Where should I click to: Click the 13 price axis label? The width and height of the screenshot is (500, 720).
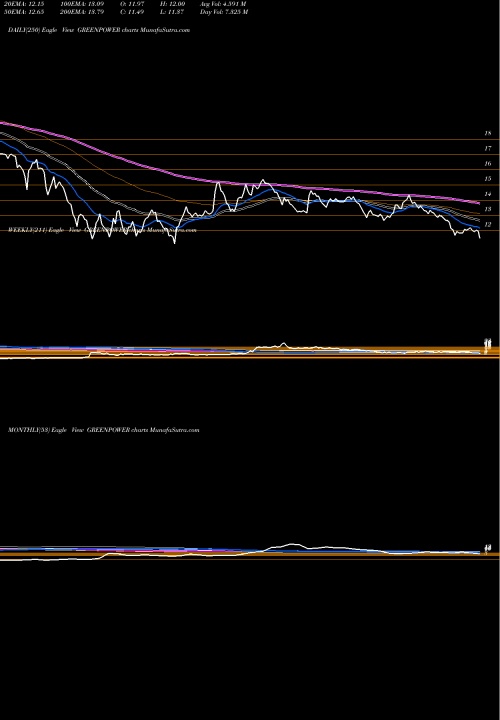488,209
